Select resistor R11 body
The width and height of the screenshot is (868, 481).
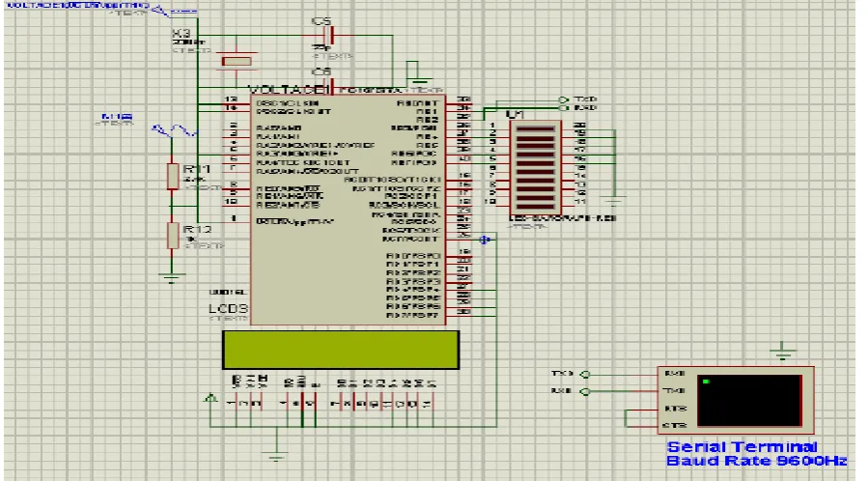click(173, 176)
